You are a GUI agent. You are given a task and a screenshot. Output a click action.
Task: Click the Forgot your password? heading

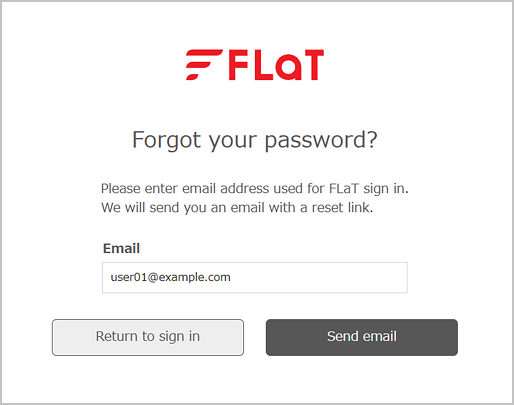[x=255, y=140]
